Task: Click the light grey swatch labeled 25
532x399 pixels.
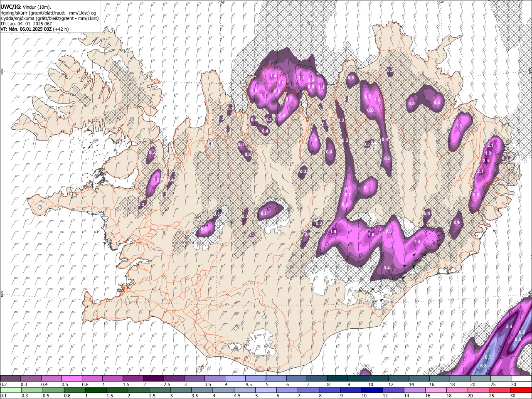Action: 500,378
